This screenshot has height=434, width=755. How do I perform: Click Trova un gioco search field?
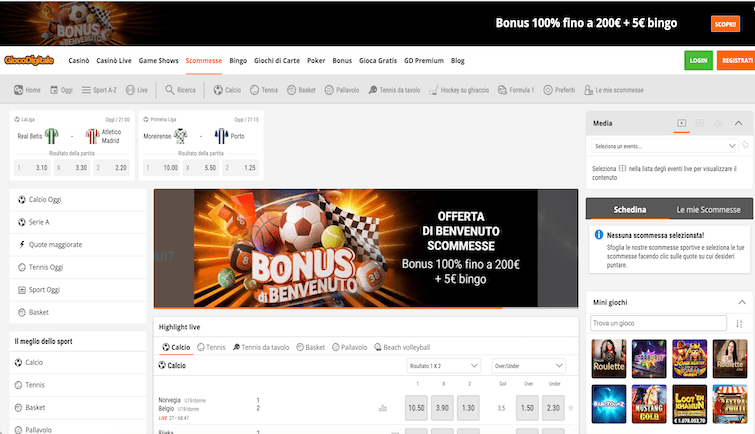point(658,323)
